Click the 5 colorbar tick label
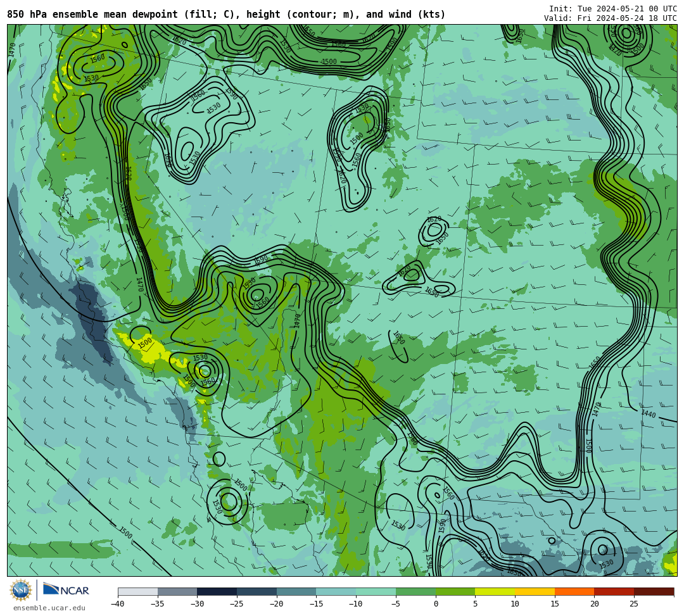 476,604
